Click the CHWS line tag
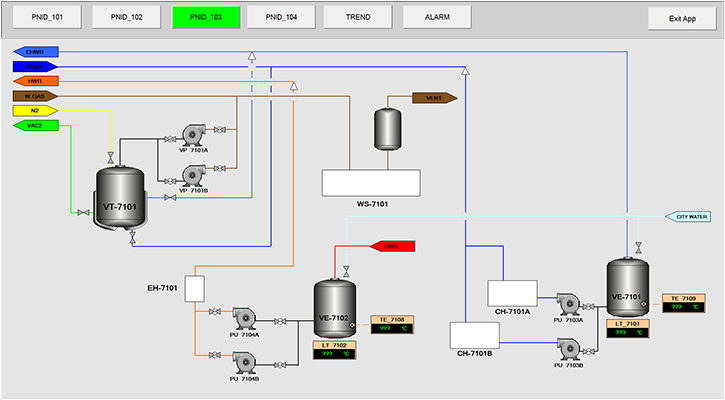The image size is (725, 400). click(x=36, y=67)
